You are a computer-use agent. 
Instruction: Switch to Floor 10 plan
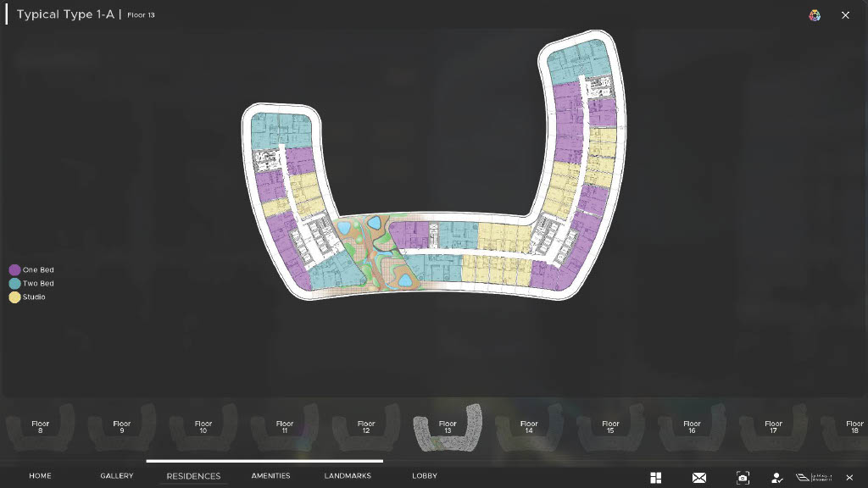(x=203, y=427)
